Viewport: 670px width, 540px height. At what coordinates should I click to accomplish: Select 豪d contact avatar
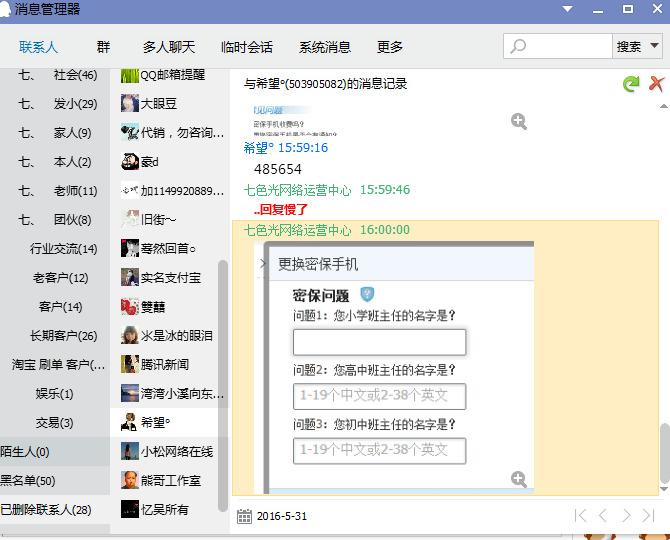(x=130, y=161)
